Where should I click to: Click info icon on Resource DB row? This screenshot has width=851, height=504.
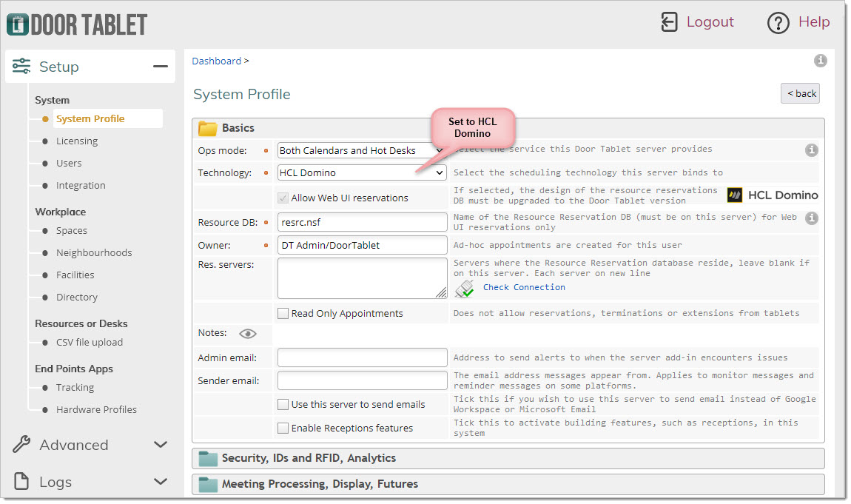(x=811, y=218)
